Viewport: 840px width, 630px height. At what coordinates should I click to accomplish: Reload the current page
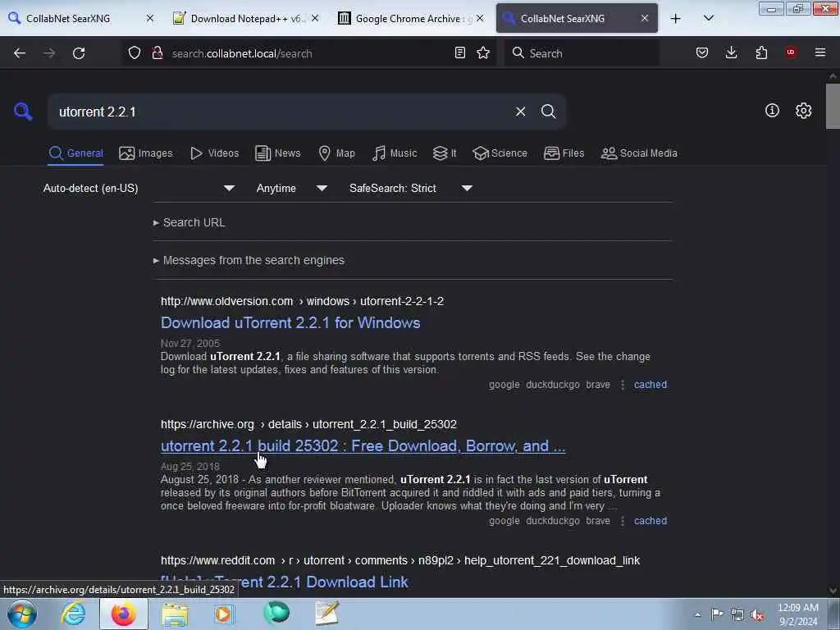pyautogui.click(x=79, y=53)
